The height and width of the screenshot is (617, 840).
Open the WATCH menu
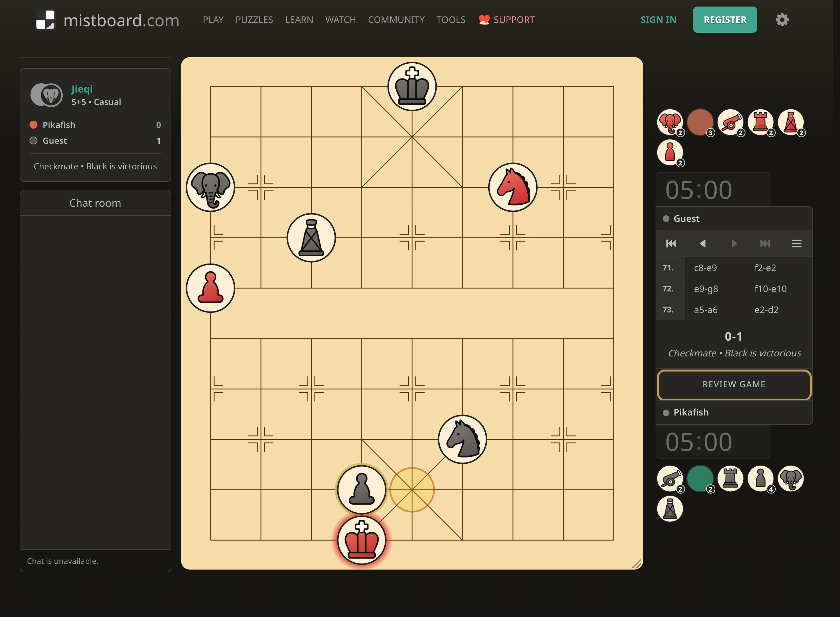(341, 20)
